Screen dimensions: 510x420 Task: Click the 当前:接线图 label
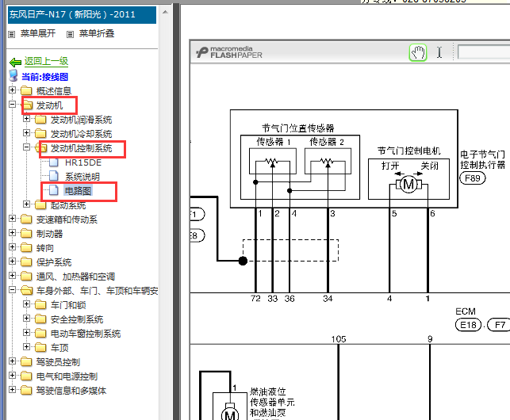tap(45, 77)
